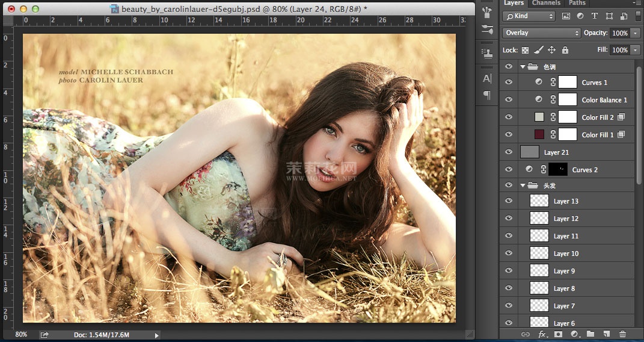Click mask link icon on Color Fill 2
644x342 pixels.
pos(553,117)
